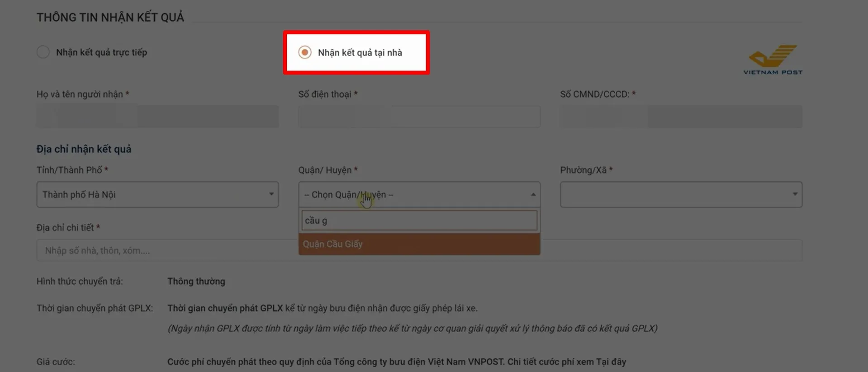
Task: Click into the Số điện thoại field
Action: [x=419, y=117]
